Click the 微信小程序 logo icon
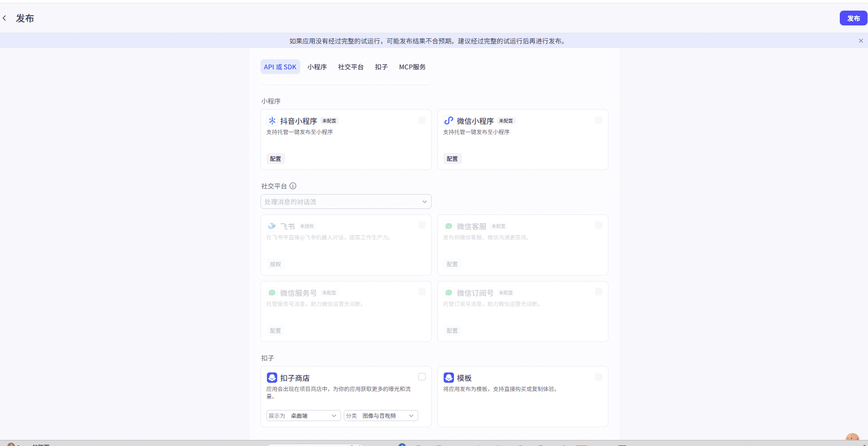The height and width of the screenshot is (446, 868). [448, 121]
